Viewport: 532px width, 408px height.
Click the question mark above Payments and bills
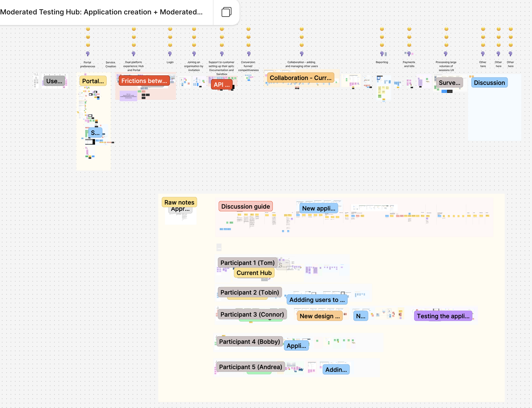(x=409, y=54)
